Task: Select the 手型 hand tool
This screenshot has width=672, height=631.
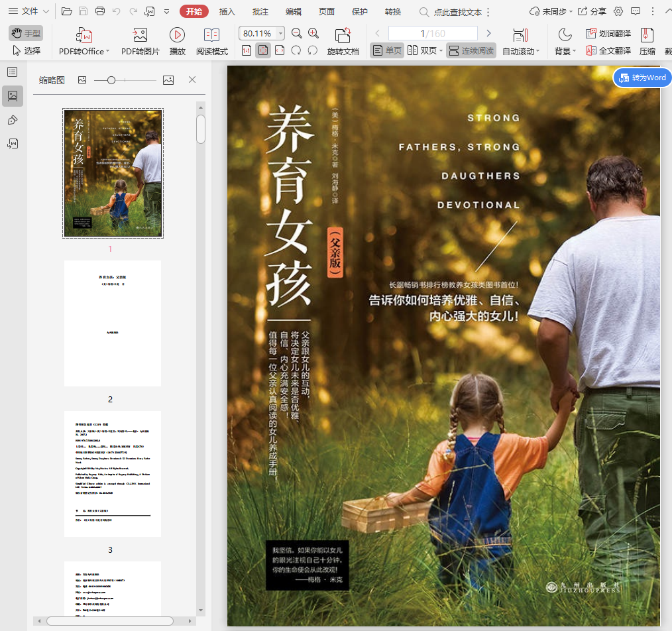Action: [x=26, y=33]
